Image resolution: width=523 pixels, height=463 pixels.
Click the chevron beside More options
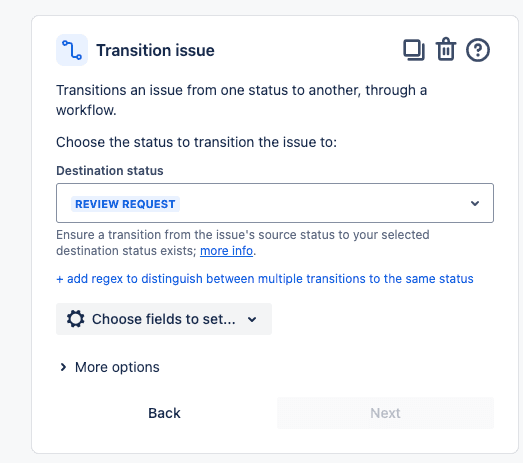click(63, 367)
